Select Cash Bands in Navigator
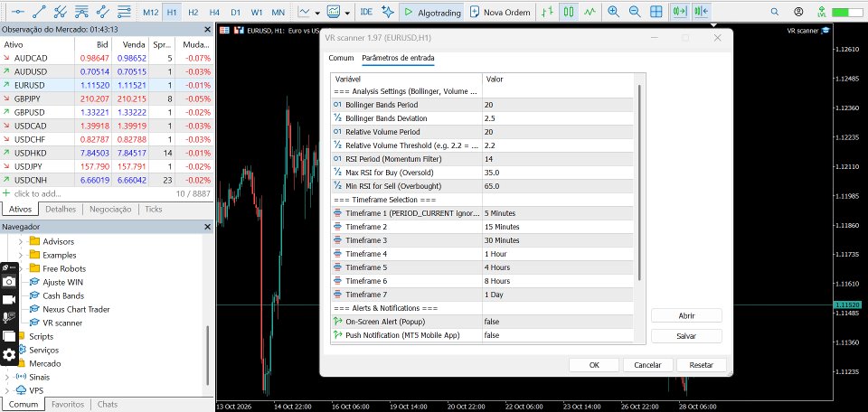 pos(63,295)
